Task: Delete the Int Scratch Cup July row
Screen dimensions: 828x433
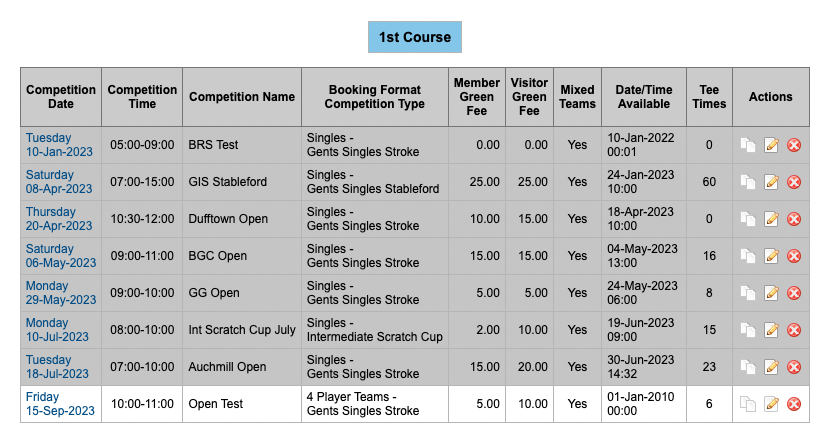Action: click(794, 330)
